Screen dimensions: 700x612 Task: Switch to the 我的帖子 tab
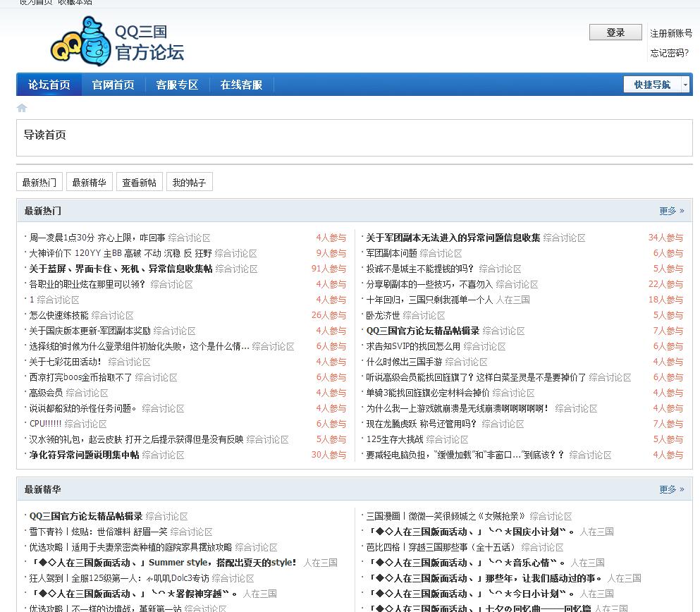[x=190, y=182]
